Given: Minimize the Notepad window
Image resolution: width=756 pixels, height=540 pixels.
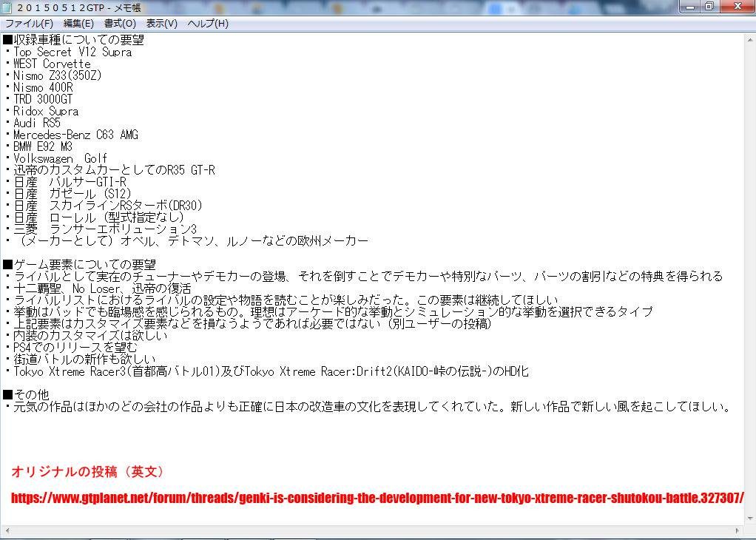Looking at the screenshot, I should (x=691, y=7).
